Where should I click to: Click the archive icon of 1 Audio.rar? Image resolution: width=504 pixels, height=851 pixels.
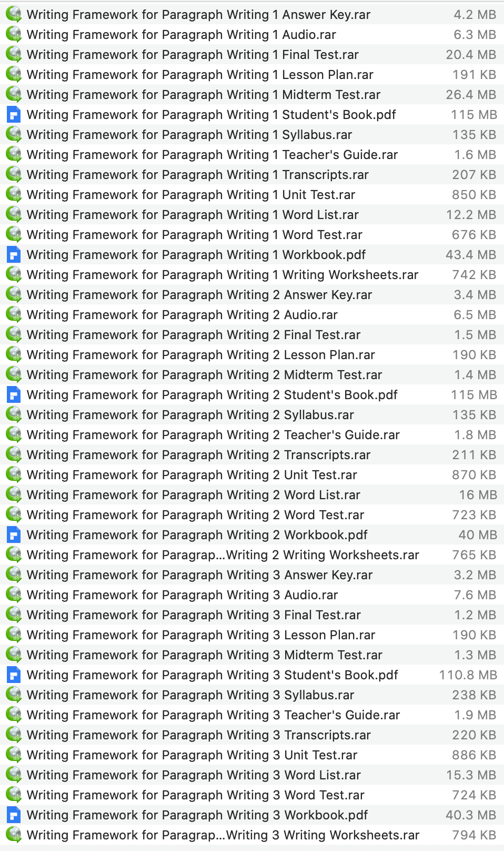click(14, 34)
